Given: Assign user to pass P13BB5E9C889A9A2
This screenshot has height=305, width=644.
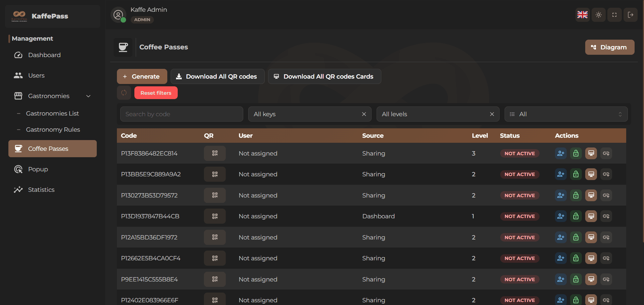Looking at the screenshot, I should (x=560, y=174).
